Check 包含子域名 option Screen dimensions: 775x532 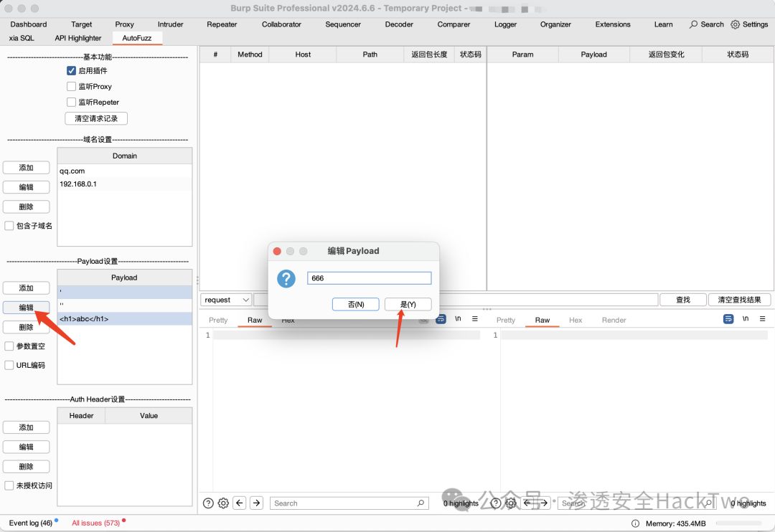click(9, 226)
